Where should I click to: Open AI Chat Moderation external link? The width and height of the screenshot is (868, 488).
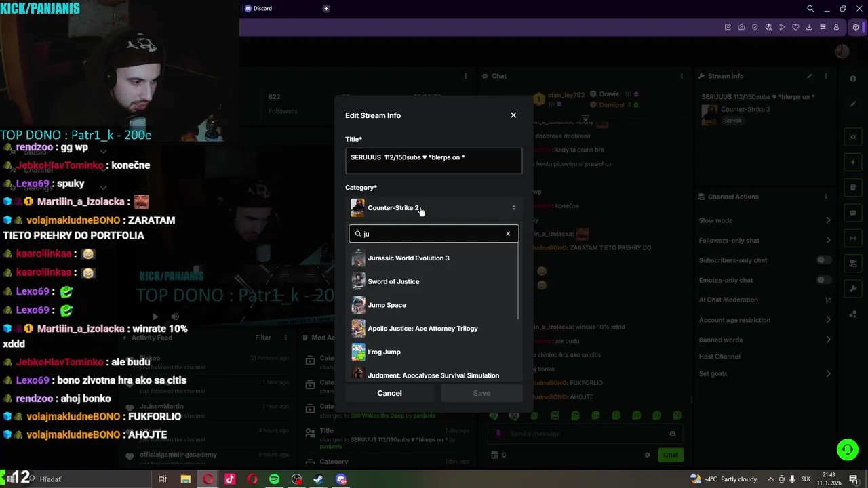[x=828, y=300]
